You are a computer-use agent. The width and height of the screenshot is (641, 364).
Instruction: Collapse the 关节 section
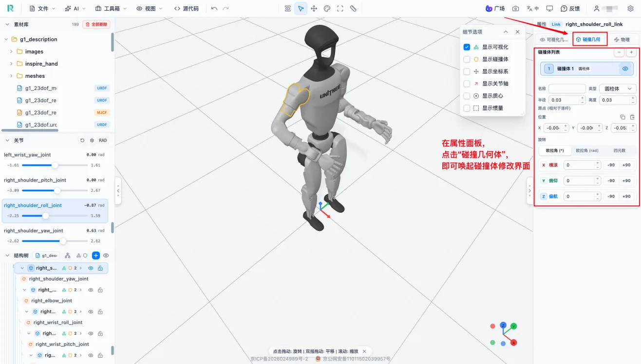(x=7, y=140)
